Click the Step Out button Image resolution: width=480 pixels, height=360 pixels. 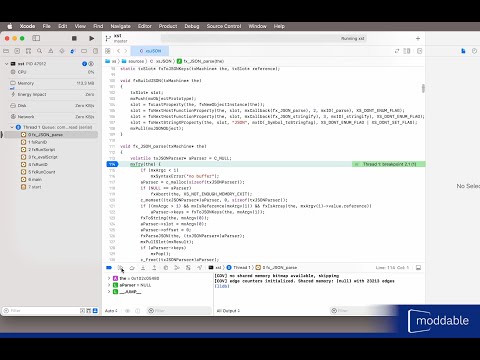[154, 268]
